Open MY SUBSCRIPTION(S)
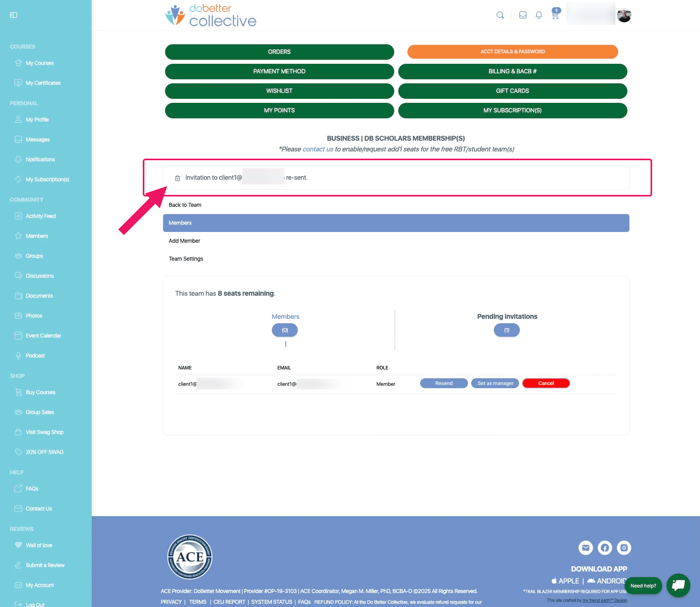The width and height of the screenshot is (700, 607). click(x=513, y=110)
